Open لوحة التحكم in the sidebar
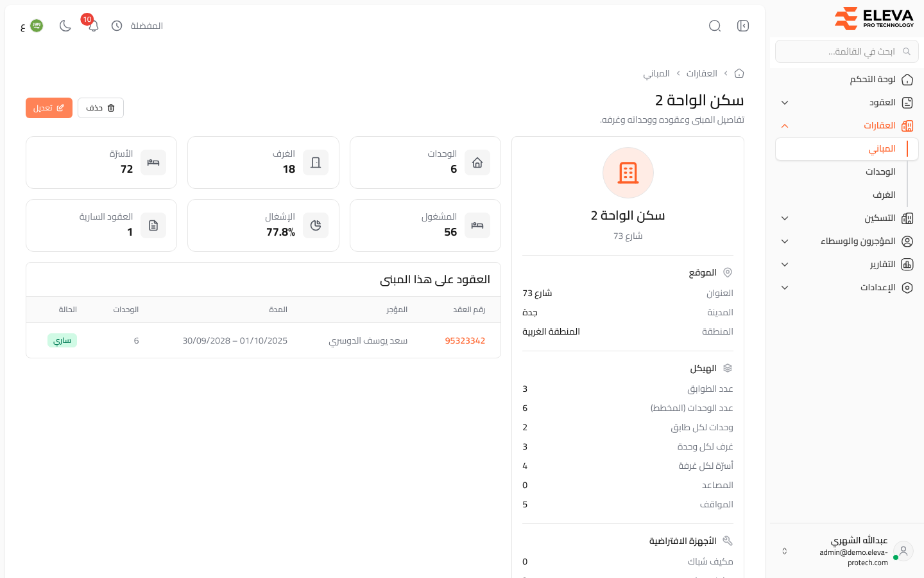924x578 pixels. click(847, 80)
